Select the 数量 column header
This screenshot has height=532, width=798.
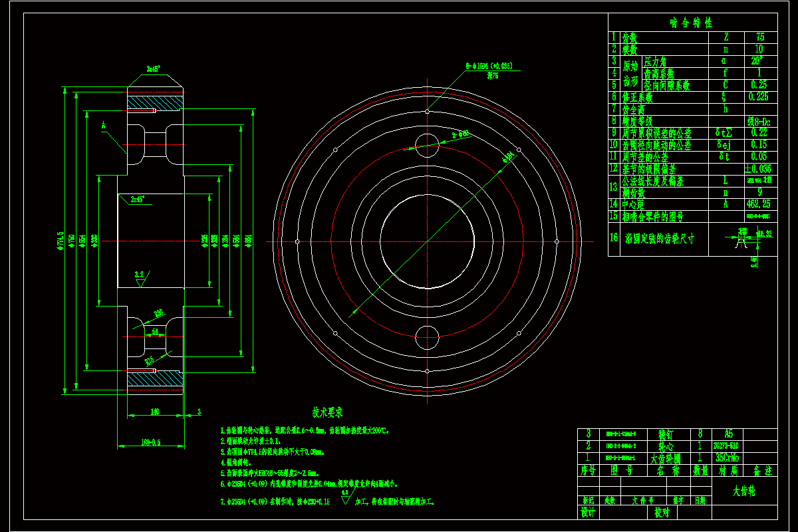(700, 470)
